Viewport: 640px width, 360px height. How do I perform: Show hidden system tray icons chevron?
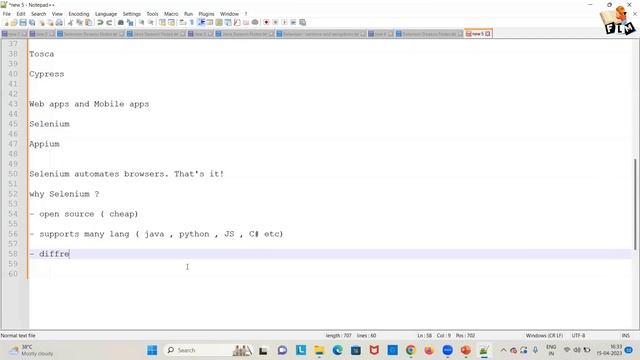503,350
